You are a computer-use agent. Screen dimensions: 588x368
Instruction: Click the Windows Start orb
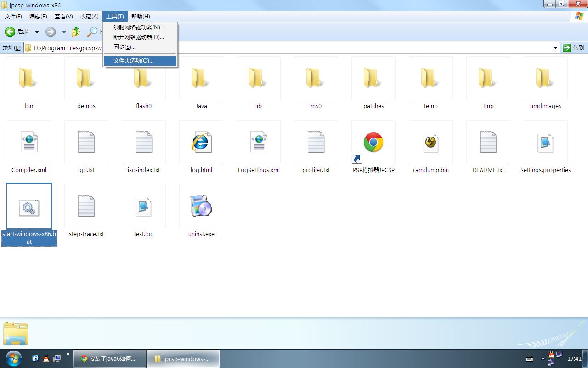point(13,358)
